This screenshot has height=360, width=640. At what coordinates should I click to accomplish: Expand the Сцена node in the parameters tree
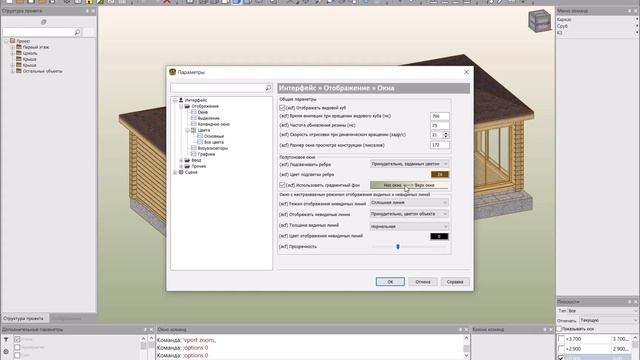point(175,172)
